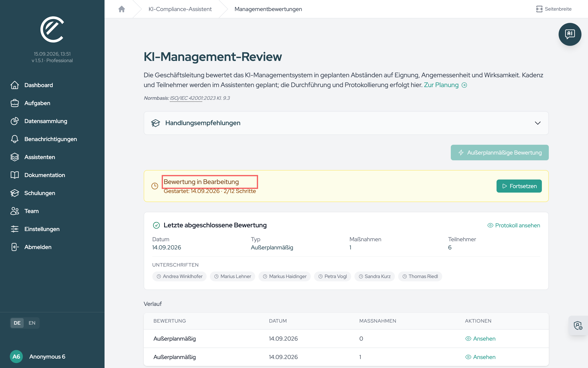This screenshot has width=588, height=368.
Task: Go to KI-Compliance-Assistent breadcrumb
Action: click(180, 9)
